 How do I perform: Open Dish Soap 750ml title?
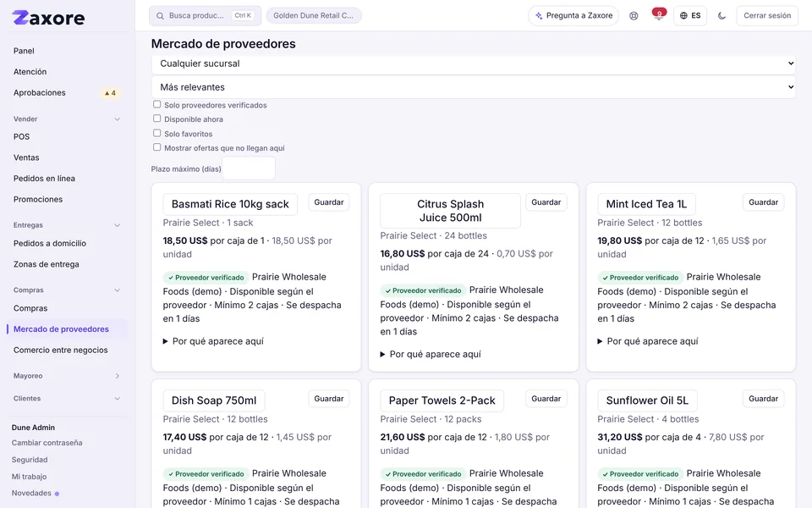click(x=214, y=400)
